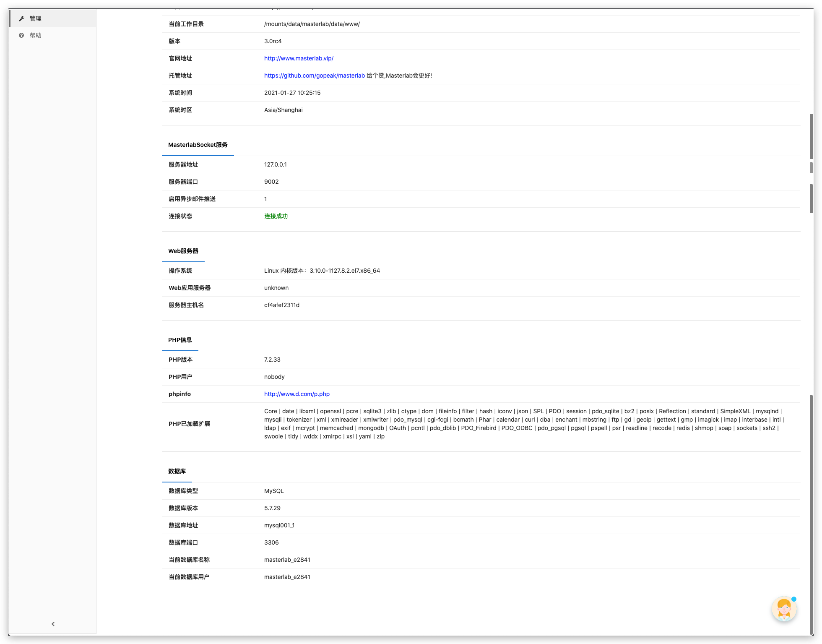Click the database name masterlab_e2841
Screen dimensions: 822x644
tap(287, 559)
